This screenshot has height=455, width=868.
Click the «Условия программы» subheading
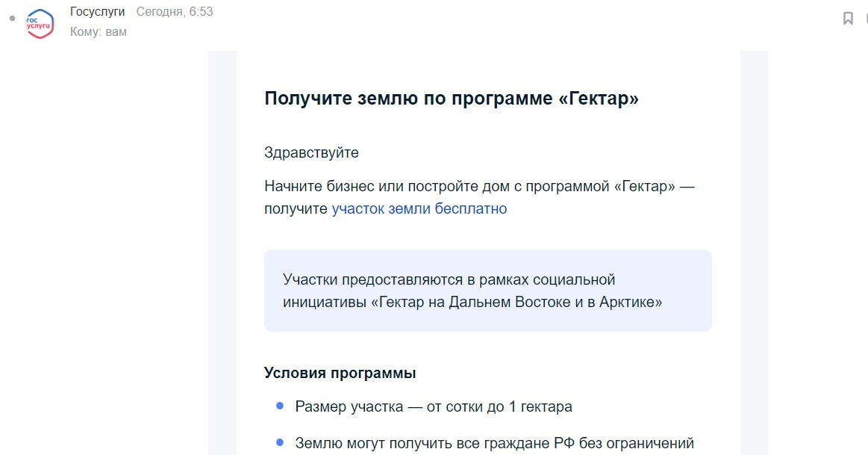[x=340, y=373]
